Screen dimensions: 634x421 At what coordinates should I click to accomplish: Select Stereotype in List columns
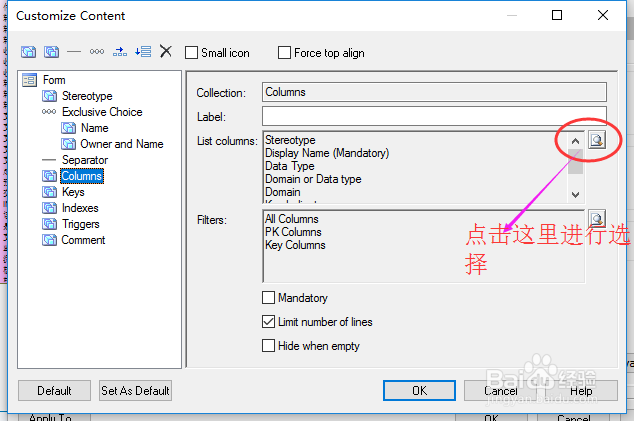coord(290,140)
